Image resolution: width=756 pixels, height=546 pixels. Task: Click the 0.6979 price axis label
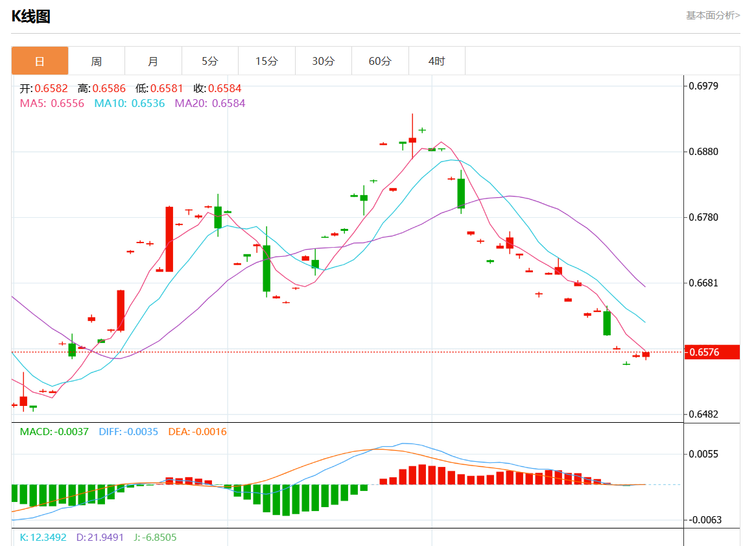703,86
